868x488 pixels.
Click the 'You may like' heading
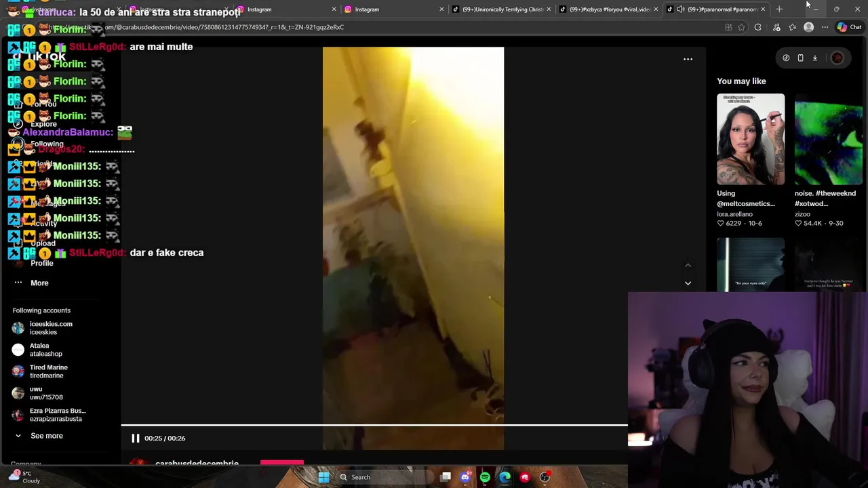tap(741, 81)
